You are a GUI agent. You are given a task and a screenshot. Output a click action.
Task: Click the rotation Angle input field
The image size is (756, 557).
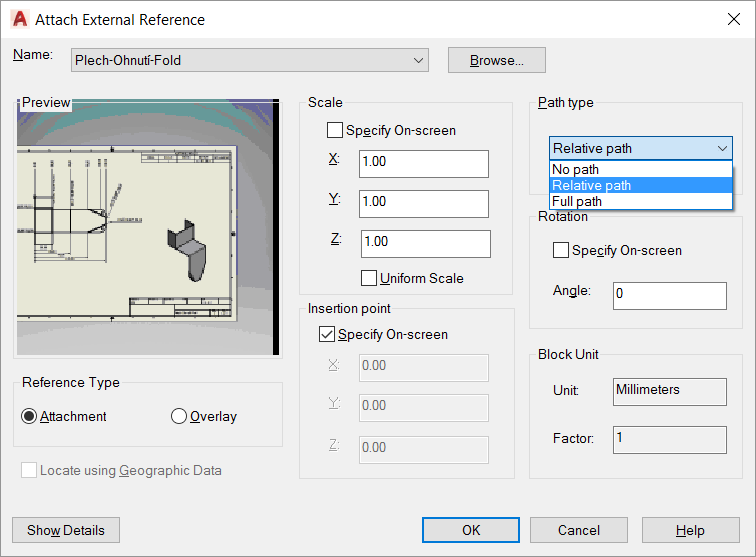point(670,296)
